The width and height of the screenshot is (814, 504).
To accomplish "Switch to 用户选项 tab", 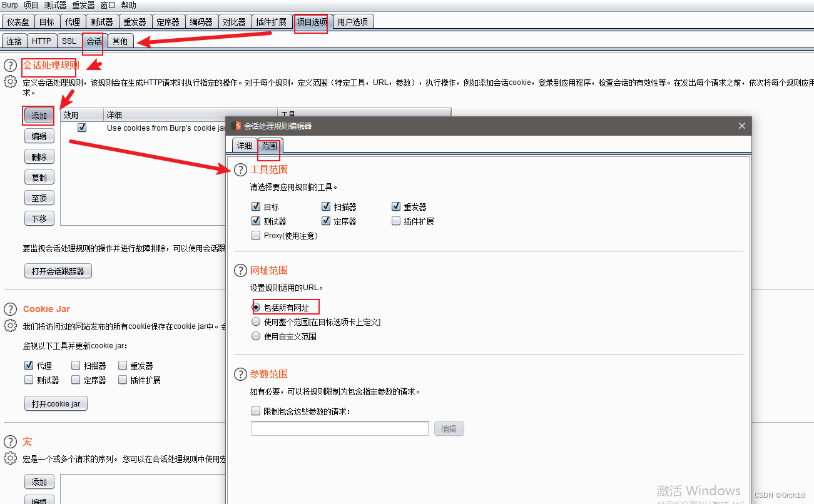I will (354, 22).
